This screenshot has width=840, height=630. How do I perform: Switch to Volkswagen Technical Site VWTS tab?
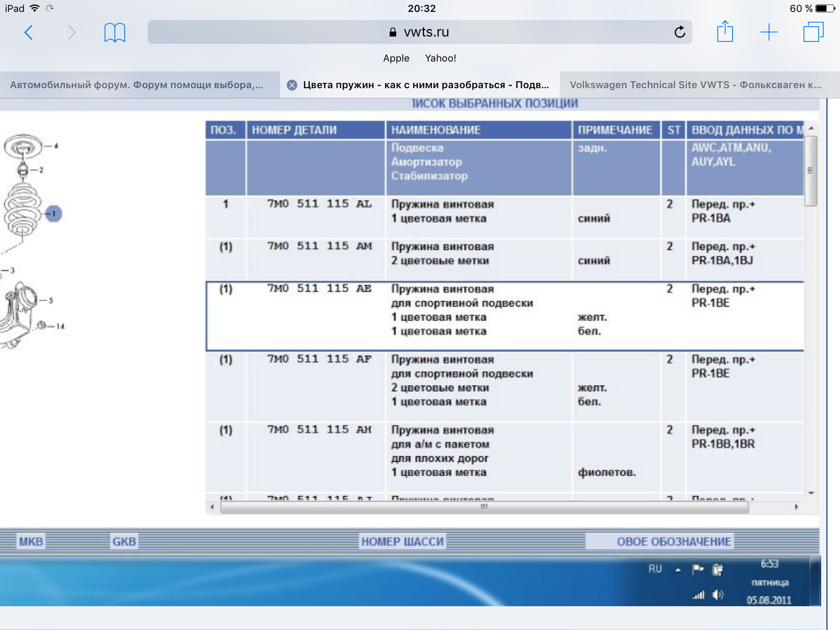[696, 85]
